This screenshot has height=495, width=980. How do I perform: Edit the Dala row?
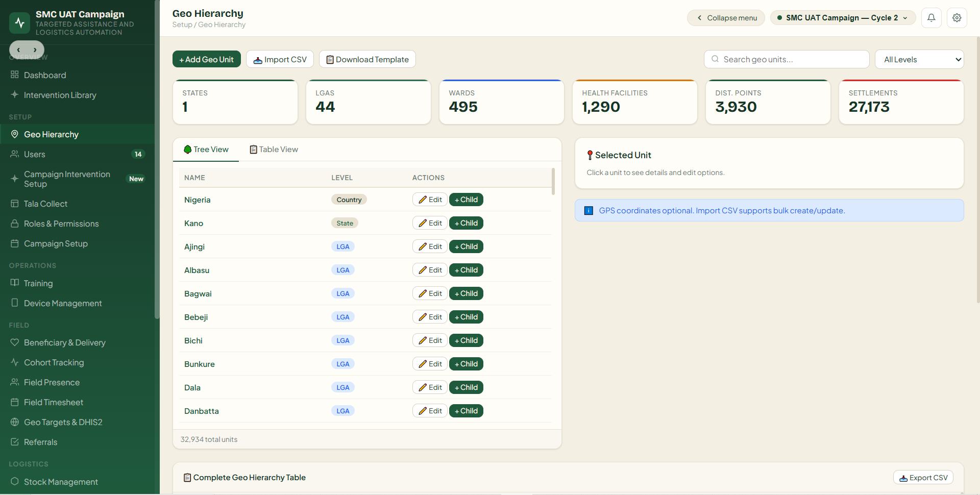click(430, 387)
